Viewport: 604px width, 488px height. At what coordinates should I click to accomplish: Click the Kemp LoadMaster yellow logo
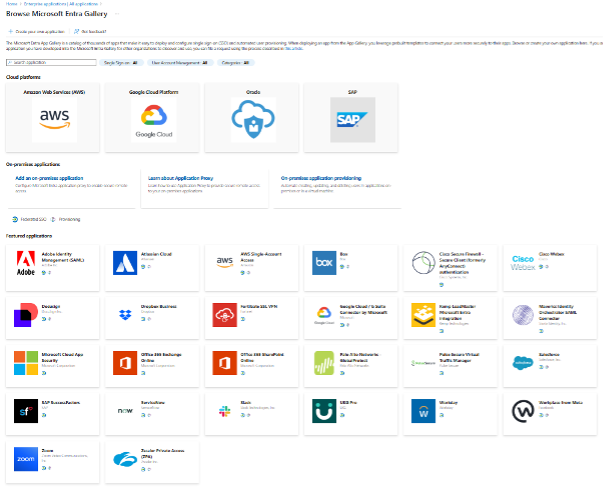(x=423, y=315)
